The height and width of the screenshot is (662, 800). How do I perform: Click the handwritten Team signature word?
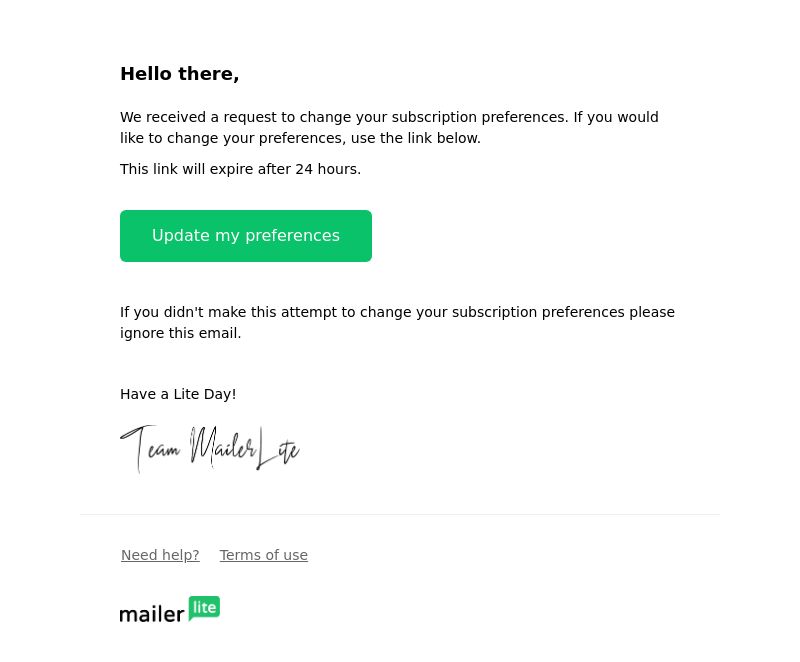click(150, 448)
